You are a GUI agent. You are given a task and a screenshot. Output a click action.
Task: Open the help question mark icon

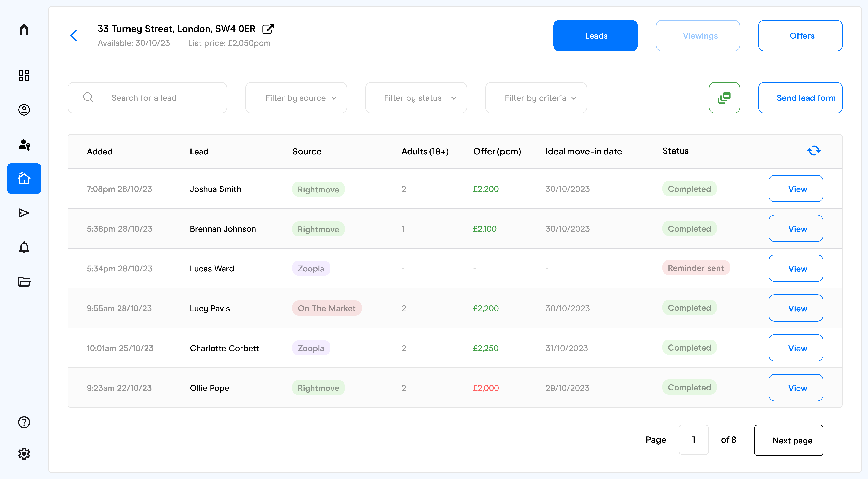(x=24, y=422)
